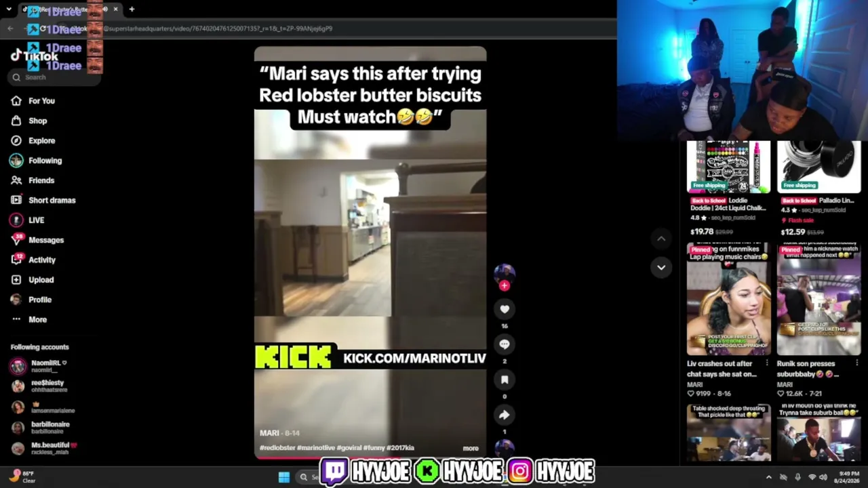Open the taskbar volume control
Screen dimensions: 868x488
click(823, 477)
